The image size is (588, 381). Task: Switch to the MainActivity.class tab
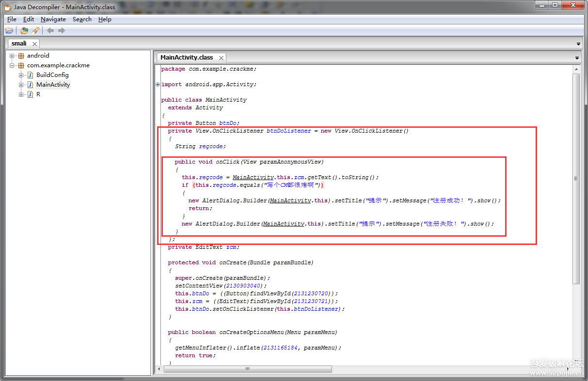coord(187,57)
